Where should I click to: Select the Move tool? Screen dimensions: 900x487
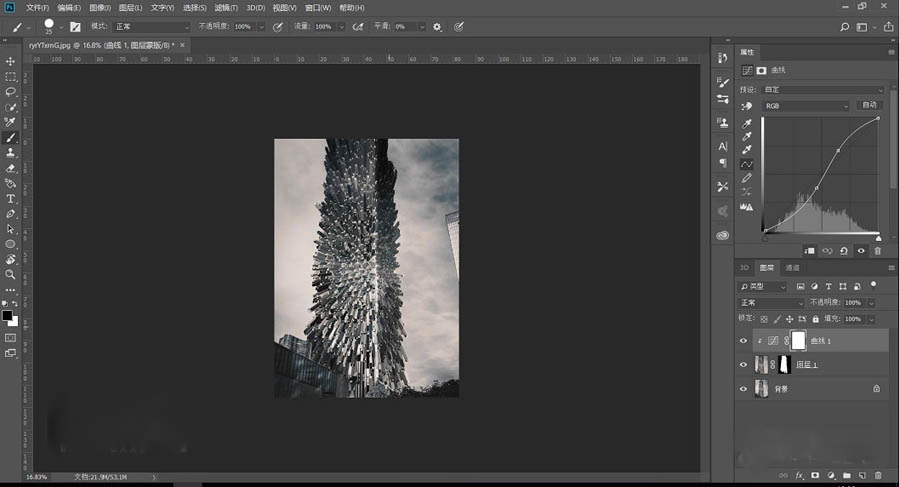pos(11,61)
